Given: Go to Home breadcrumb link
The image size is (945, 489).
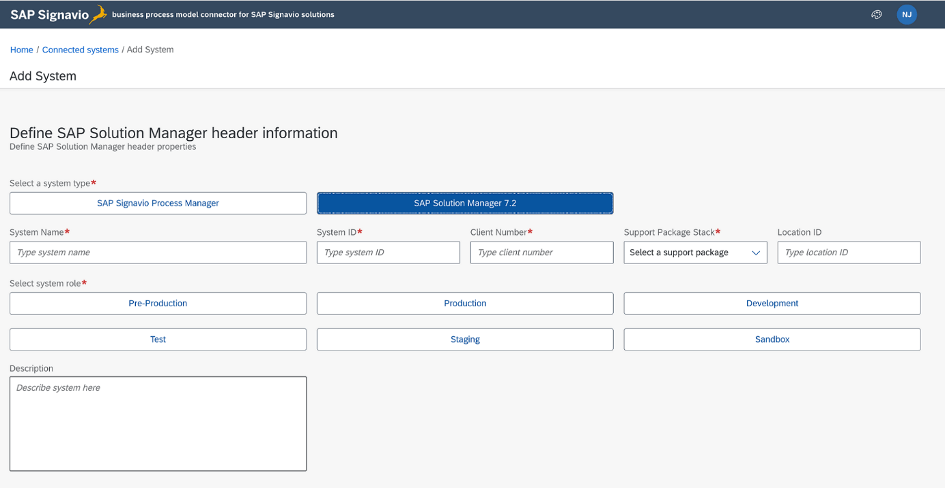Looking at the screenshot, I should [x=22, y=50].
